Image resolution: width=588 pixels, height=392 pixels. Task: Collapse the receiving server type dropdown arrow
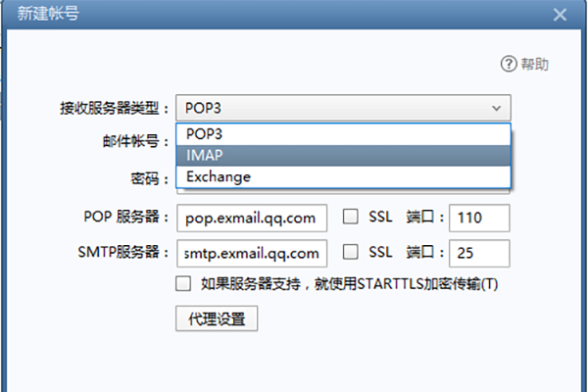point(497,108)
